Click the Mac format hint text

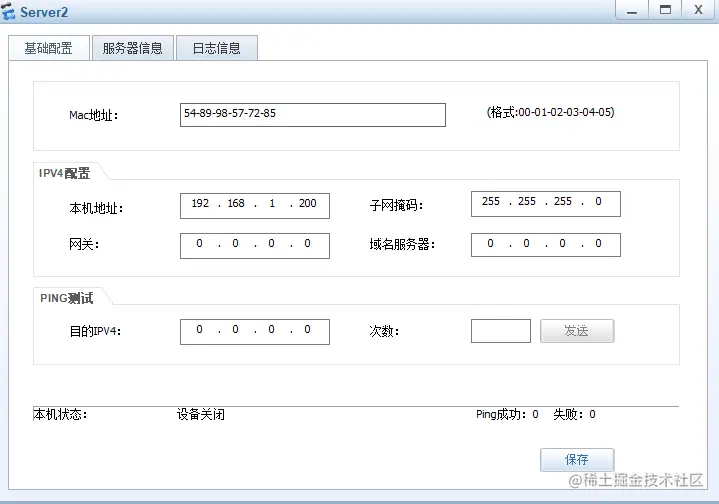550,112
